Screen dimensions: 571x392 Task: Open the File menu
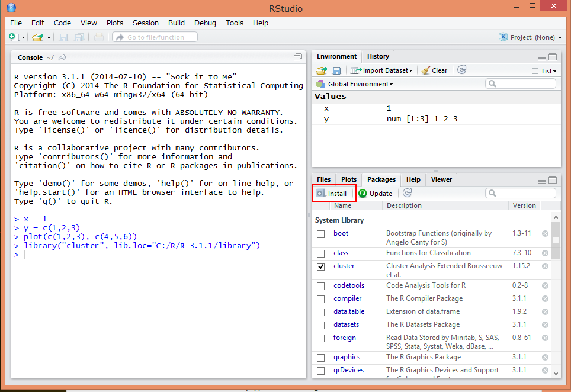coord(16,23)
